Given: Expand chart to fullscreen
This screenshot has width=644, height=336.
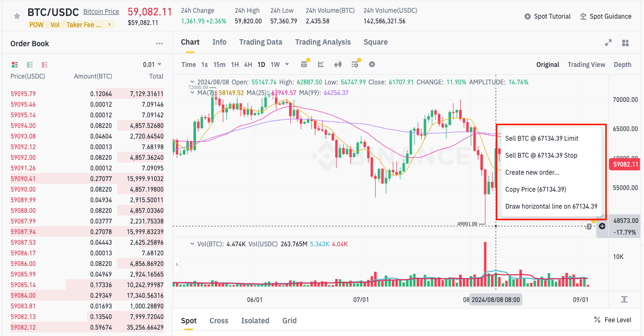Looking at the screenshot, I should click(608, 43).
